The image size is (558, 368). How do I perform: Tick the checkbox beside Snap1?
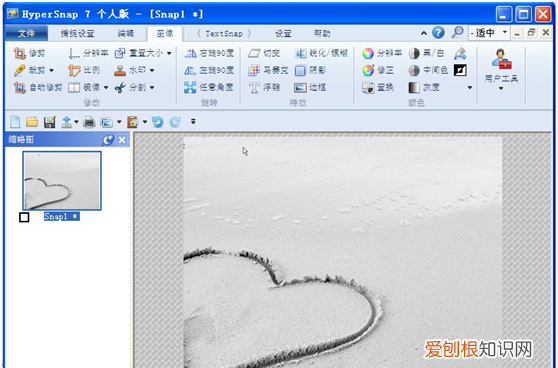[x=24, y=217]
